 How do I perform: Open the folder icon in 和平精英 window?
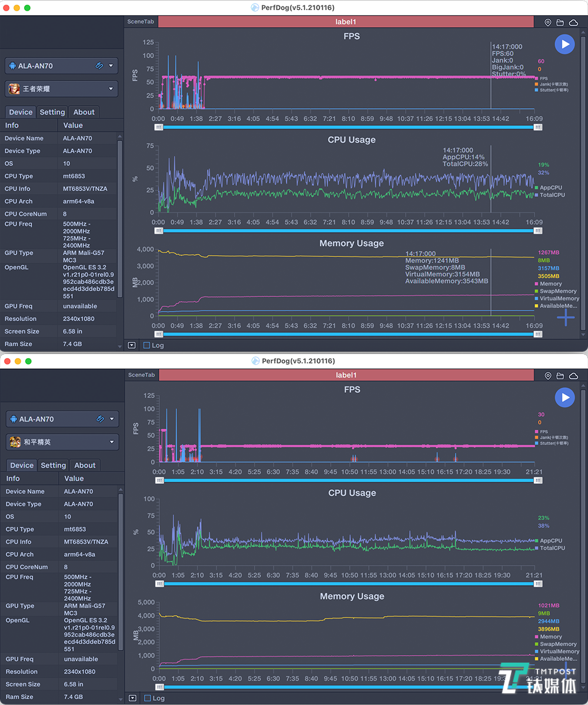560,376
